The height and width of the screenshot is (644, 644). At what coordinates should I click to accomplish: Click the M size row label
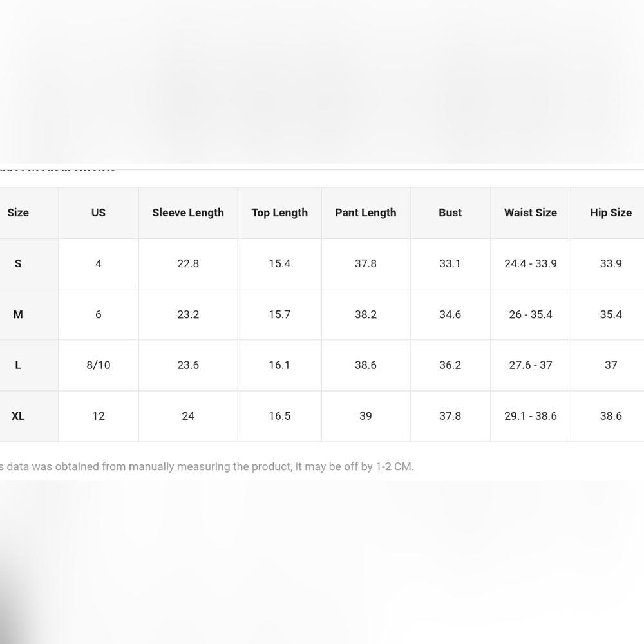pos(18,314)
